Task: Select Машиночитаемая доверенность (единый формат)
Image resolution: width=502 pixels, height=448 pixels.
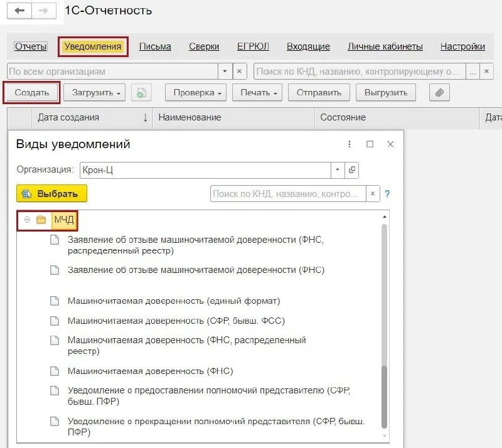Action: click(174, 301)
